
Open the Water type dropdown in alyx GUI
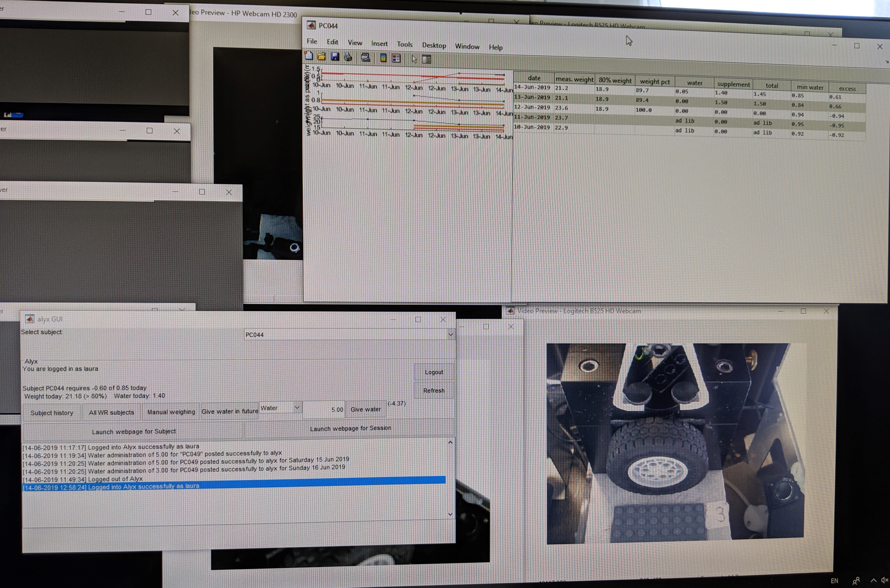[x=280, y=408]
